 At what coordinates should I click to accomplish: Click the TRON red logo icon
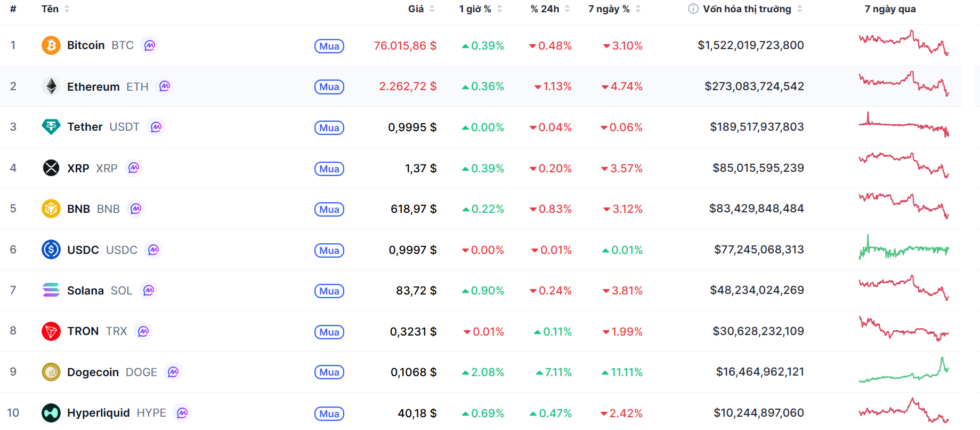click(51, 331)
